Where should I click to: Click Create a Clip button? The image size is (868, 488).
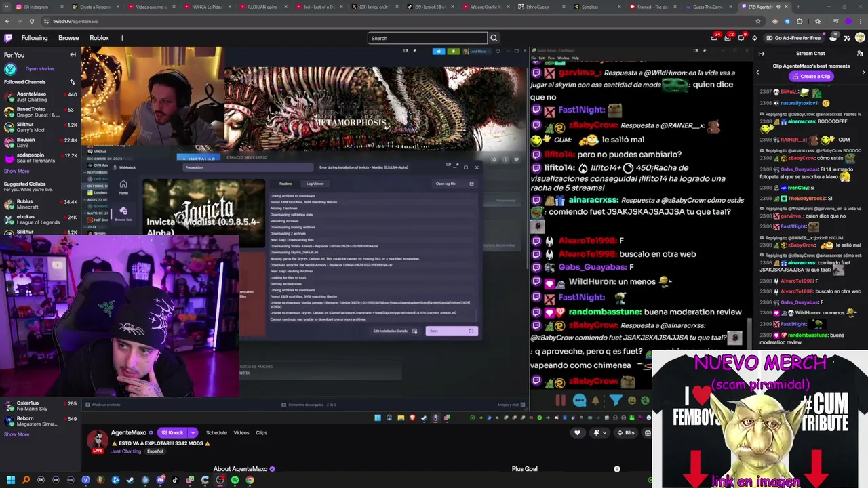tap(810, 77)
